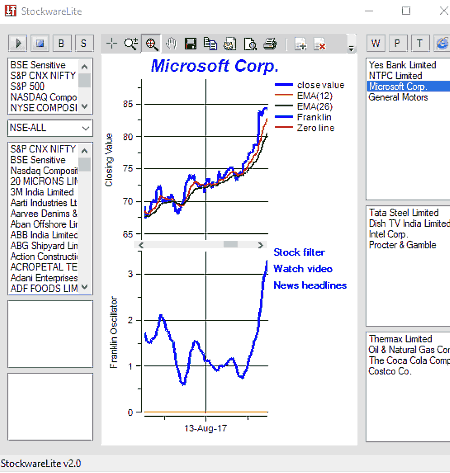Select 20 MICRONS in the stock list

click(44, 181)
